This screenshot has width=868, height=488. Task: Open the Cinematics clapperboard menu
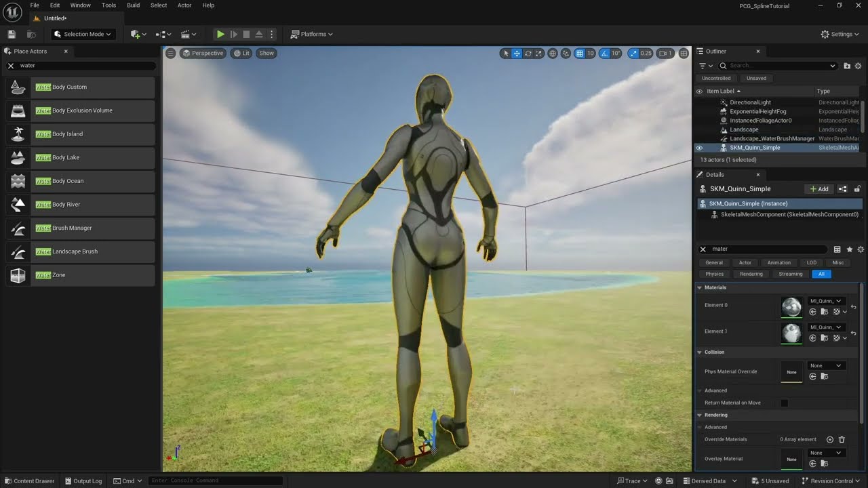(x=188, y=34)
